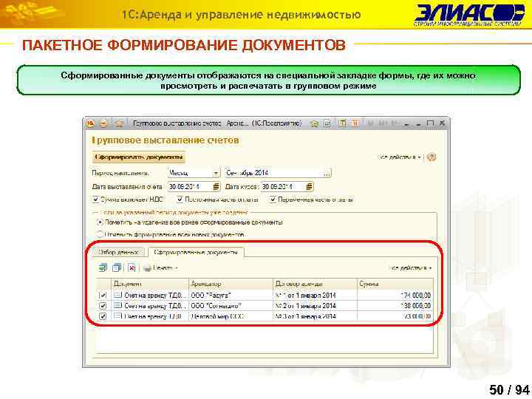
Task: Click the save document icon in the title bar
Action: tap(327, 123)
